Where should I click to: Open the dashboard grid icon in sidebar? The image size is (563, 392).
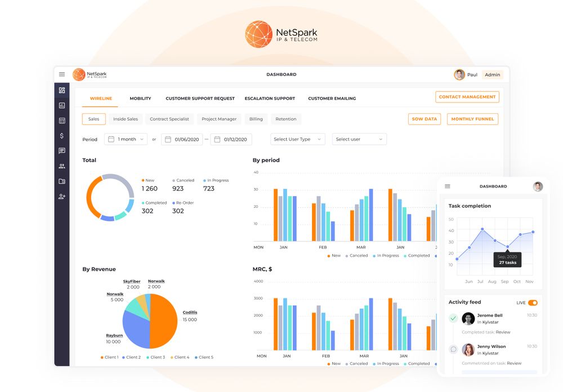click(61, 90)
